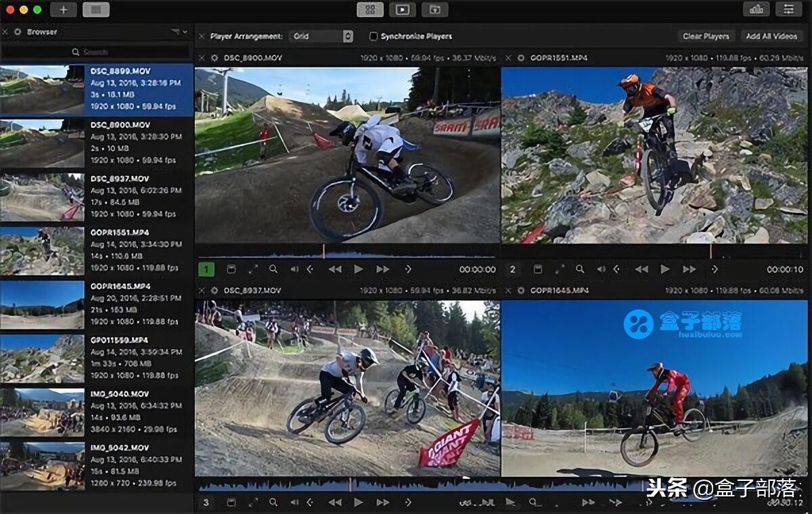Toggle the green player 1 selection badge
The width and height of the screenshot is (812, 514).
(x=206, y=269)
